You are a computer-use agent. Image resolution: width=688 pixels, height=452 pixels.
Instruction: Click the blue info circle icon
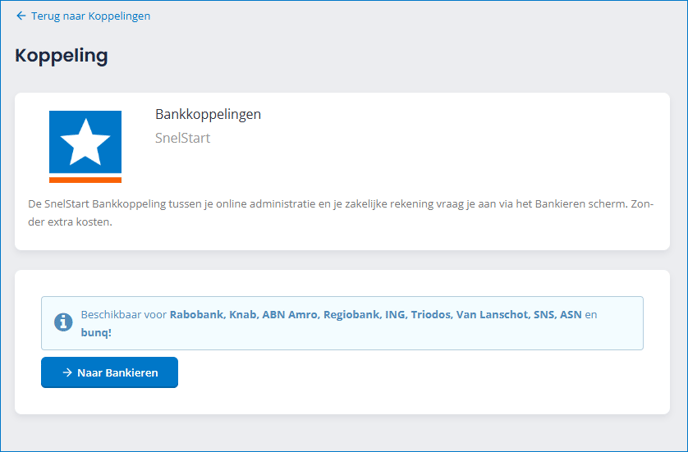coord(62,322)
